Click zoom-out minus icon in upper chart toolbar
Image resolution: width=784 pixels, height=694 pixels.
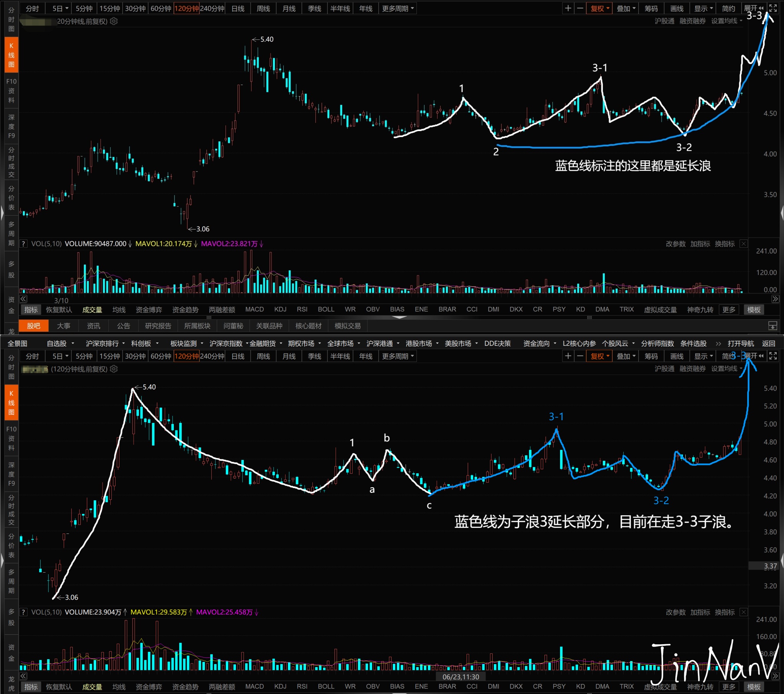tap(580, 8)
